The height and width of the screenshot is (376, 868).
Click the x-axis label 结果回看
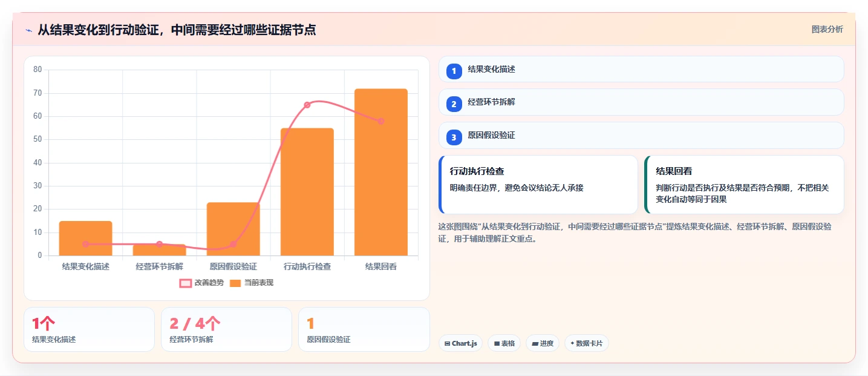tap(381, 266)
